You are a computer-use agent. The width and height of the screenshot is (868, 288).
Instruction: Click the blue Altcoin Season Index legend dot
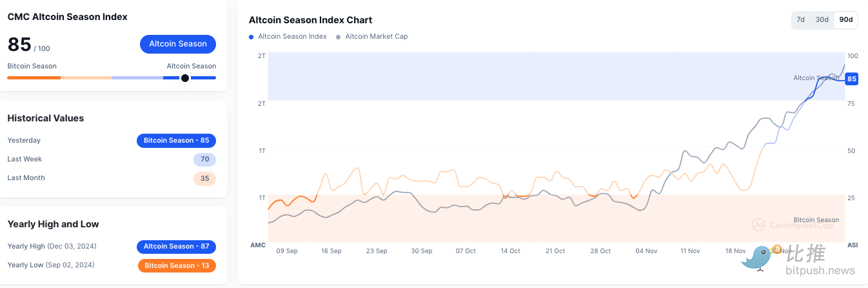click(x=252, y=37)
